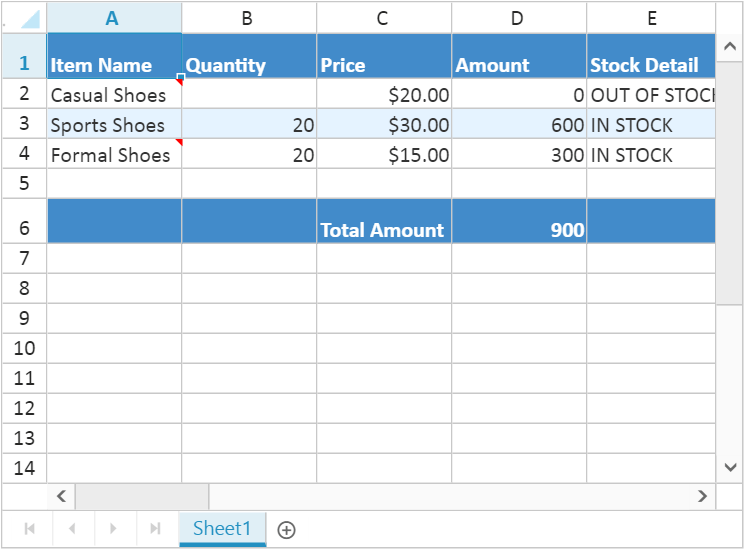Select the Amount header cell
Viewport: 745px width, 549px height.
point(519,56)
